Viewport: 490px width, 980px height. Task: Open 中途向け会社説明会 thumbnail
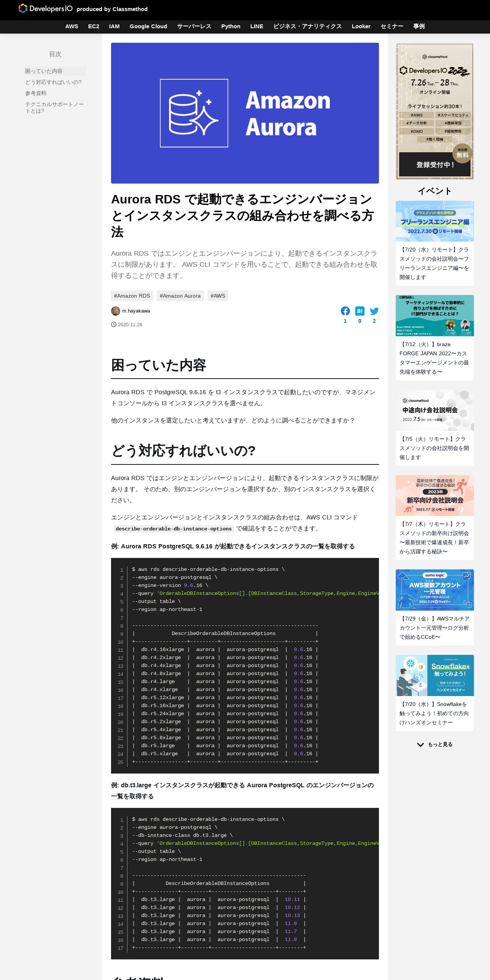435,410
